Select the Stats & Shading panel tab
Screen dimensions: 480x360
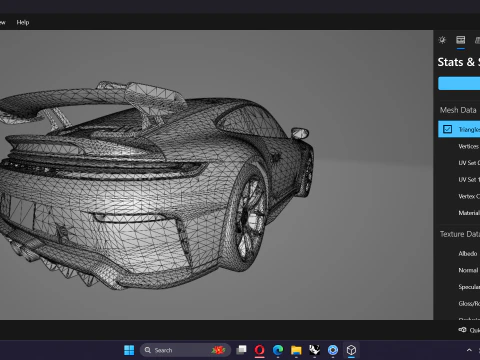pyautogui.click(x=461, y=40)
